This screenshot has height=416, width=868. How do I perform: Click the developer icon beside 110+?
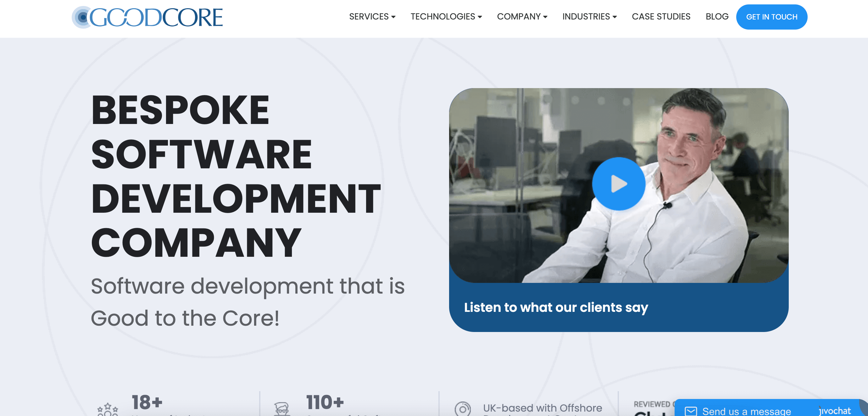[281, 409]
